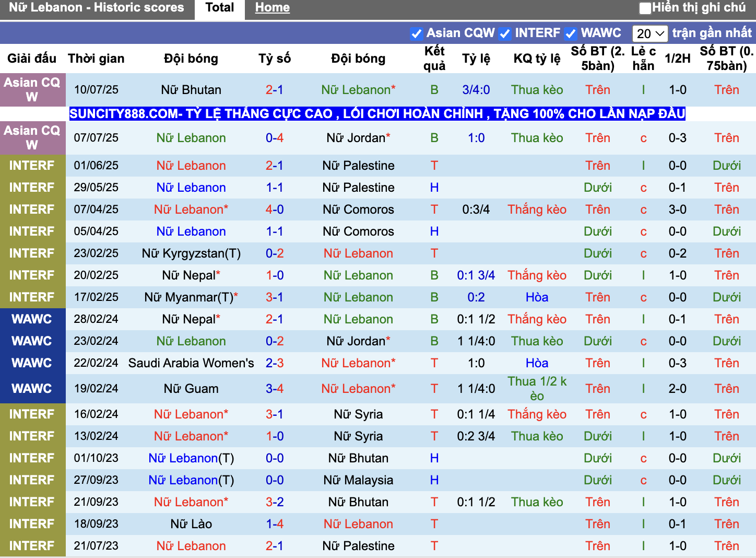Click Thua 1/2 kèo on 19/02/24 row
The width and height of the screenshot is (756, 558).
(537, 389)
